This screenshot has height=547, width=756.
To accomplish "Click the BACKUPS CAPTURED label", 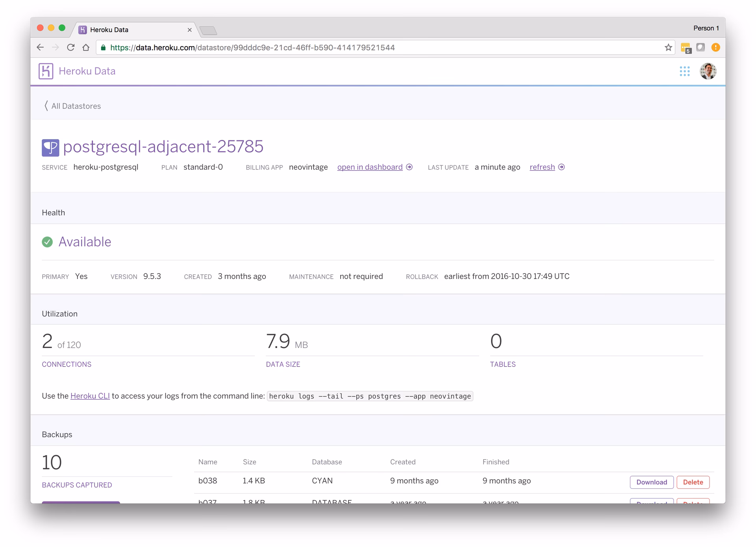I will (77, 485).
